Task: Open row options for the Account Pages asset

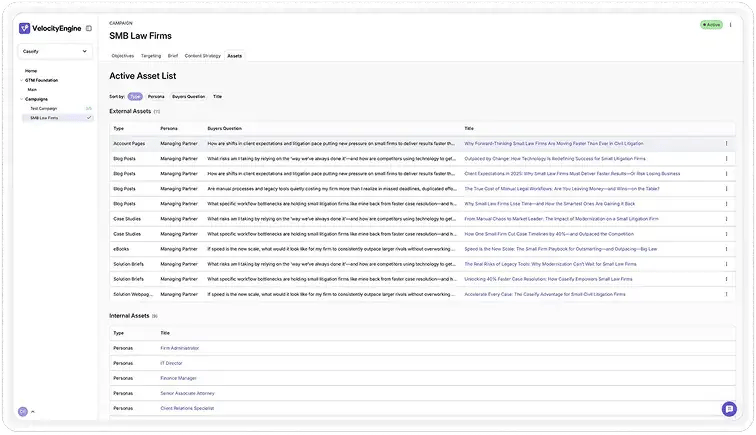Action: tap(727, 143)
